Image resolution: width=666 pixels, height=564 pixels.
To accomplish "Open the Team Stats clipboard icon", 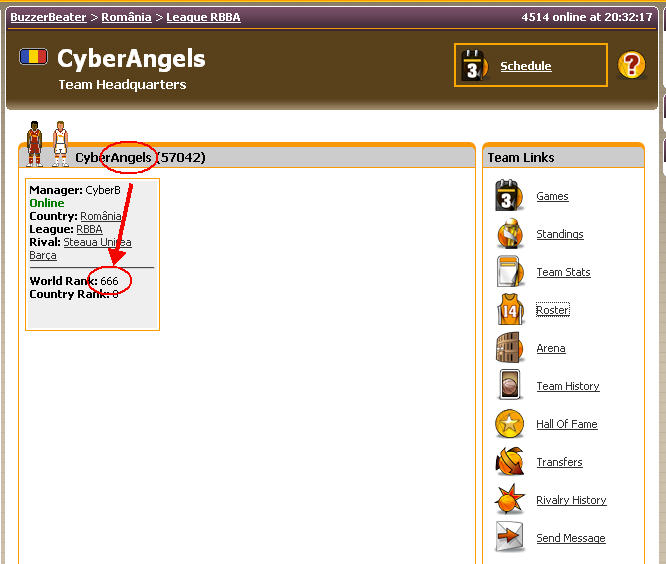I will (510, 272).
